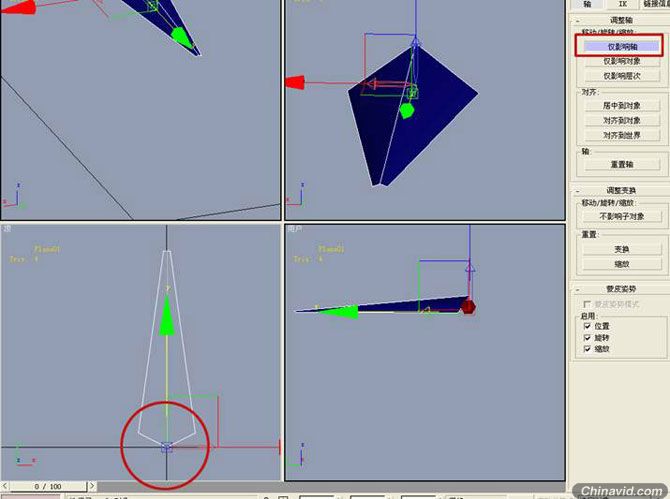Image resolution: width=670 pixels, height=499 pixels.
Task: Click the time slider next-frame arrow
Action: coord(92,486)
